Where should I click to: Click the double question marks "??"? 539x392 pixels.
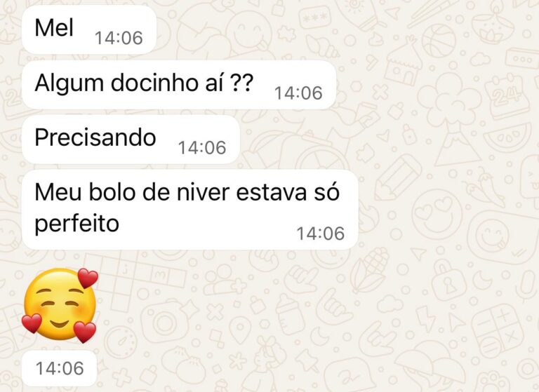tap(241, 83)
